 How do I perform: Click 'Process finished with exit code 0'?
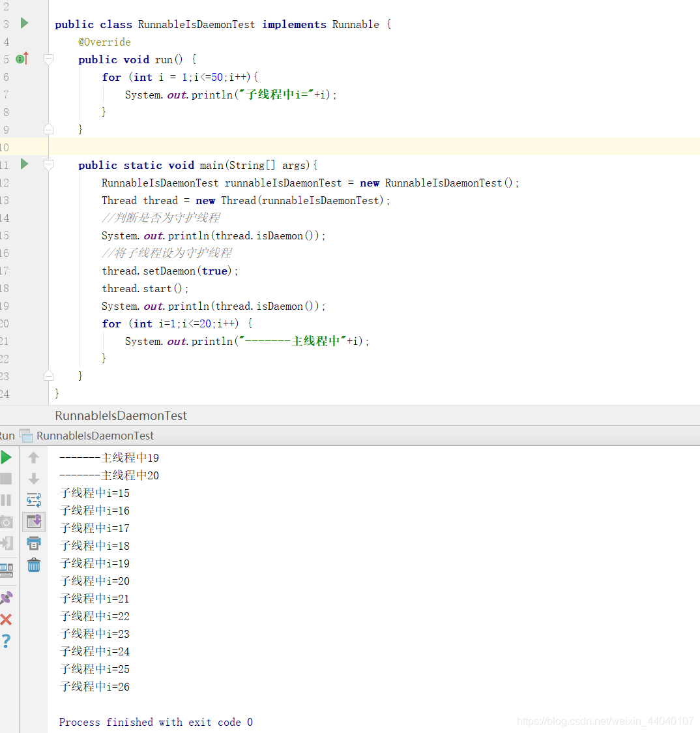[x=156, y=723]
